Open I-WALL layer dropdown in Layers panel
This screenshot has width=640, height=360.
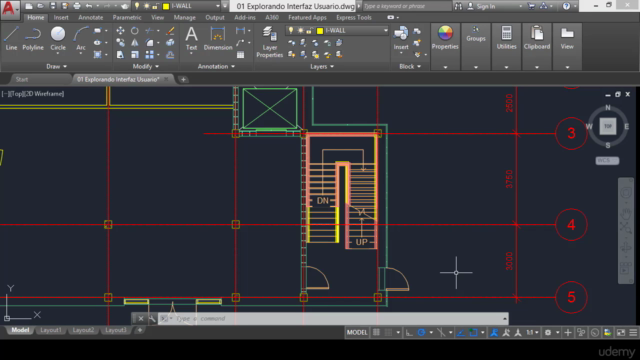(x=385, y=31)
